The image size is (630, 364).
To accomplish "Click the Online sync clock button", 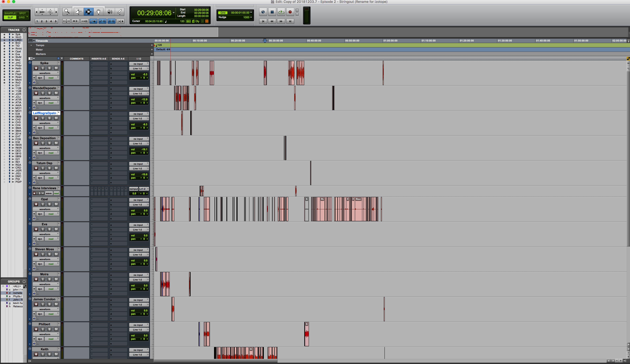I will coord(263,12).
